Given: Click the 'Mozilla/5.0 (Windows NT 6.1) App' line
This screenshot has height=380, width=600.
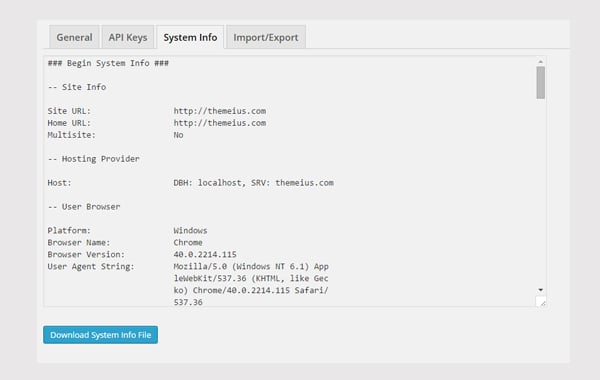Looking at the screenshot, I should point(251,266).
